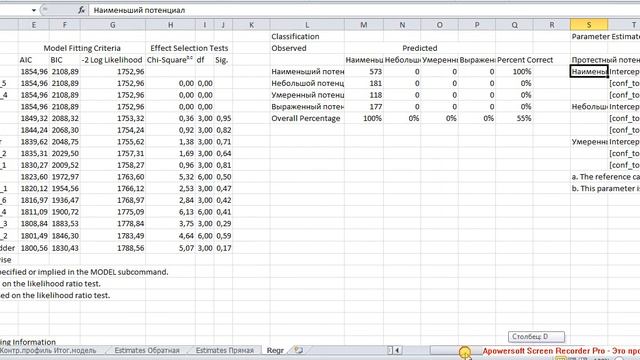Click MODEL subcommand footnote text
The image size is (640, 360).
coord(84,272)
